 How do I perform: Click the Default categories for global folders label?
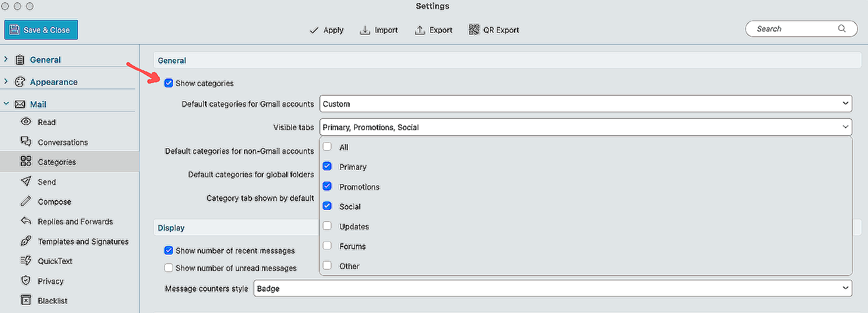(x=251, y=175)
